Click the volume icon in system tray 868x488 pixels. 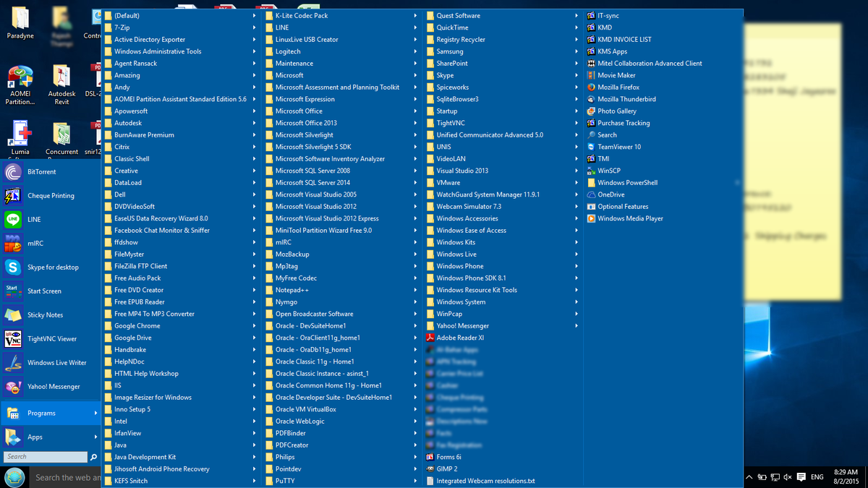(787, 476)
